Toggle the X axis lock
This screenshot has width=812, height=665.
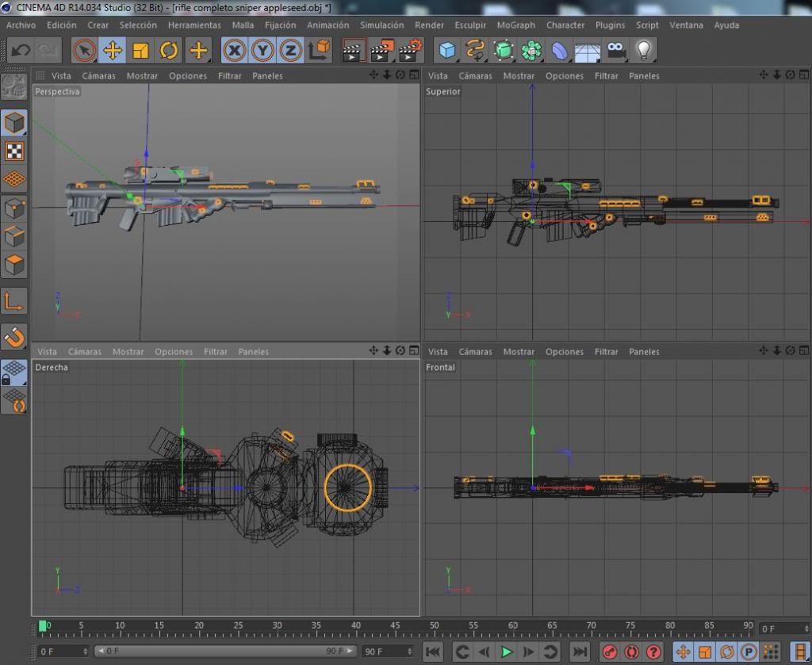click(x=234, y=51)
